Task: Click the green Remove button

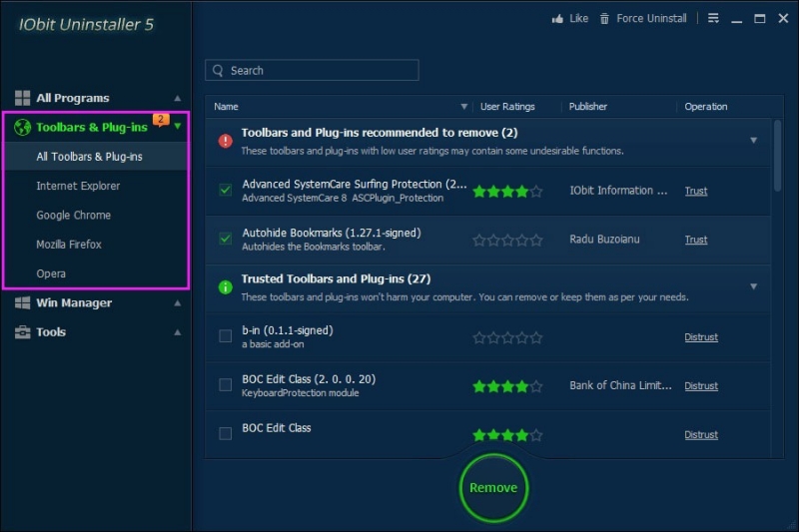Action: 493,488
